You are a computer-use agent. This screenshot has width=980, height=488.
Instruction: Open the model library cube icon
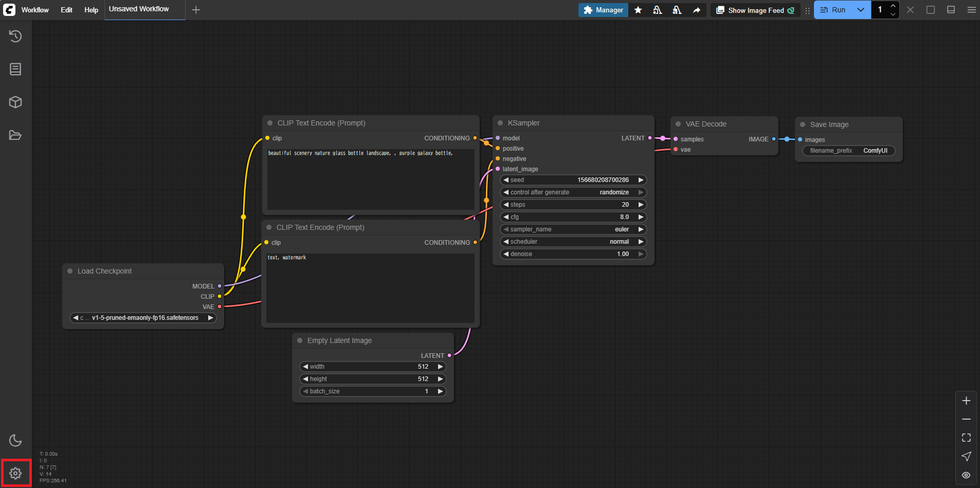tap(15, 102)
